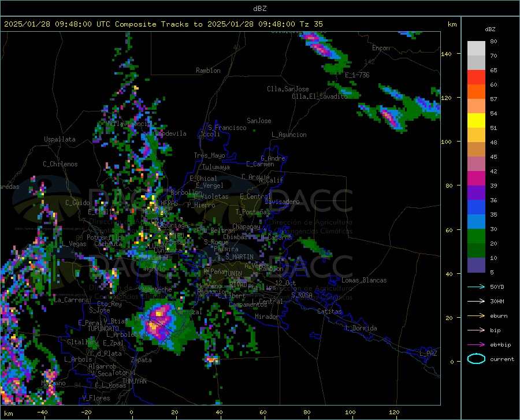Viewport: 520px width, 420px height.
Task: Click the 'km' unit label at bottom left
Action: click(8, 414)
